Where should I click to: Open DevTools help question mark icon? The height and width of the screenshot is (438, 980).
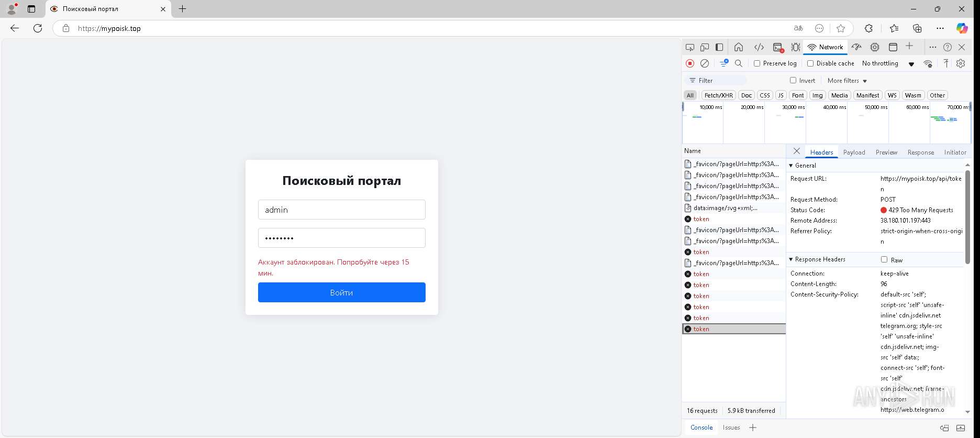click(948, 47)
